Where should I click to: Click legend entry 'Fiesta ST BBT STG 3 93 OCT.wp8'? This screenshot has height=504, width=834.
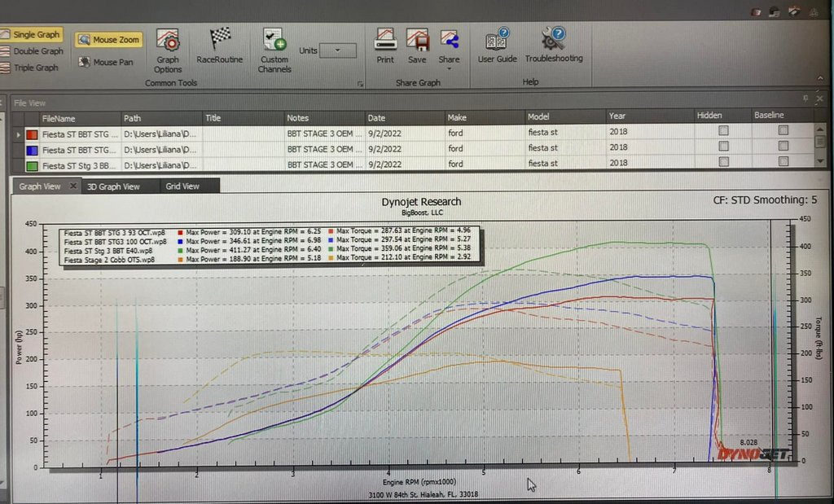click(x=114, y=233)
